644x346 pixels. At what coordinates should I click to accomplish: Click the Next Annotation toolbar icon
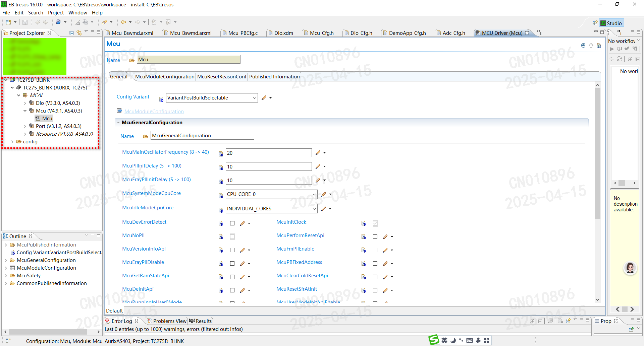[154, 22]
